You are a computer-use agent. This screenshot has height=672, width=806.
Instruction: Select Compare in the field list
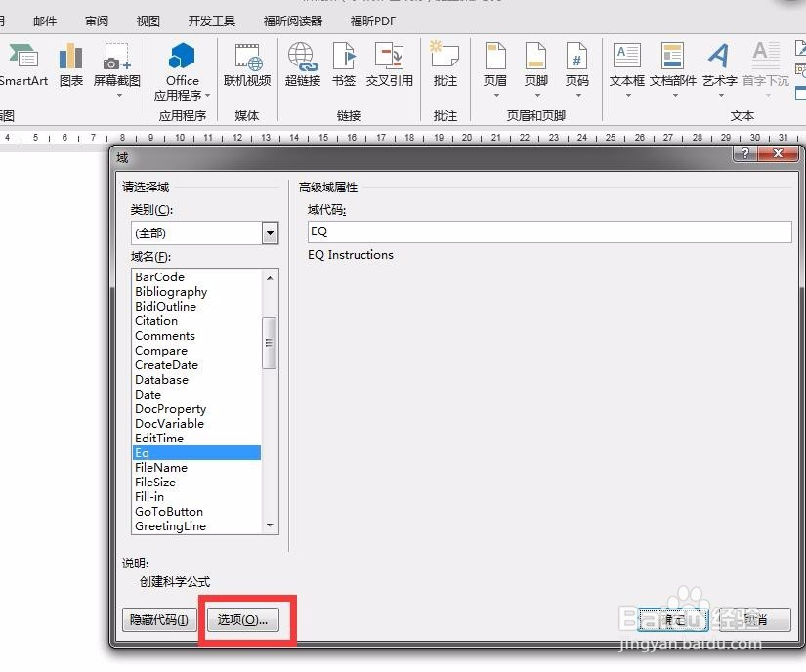161,351
